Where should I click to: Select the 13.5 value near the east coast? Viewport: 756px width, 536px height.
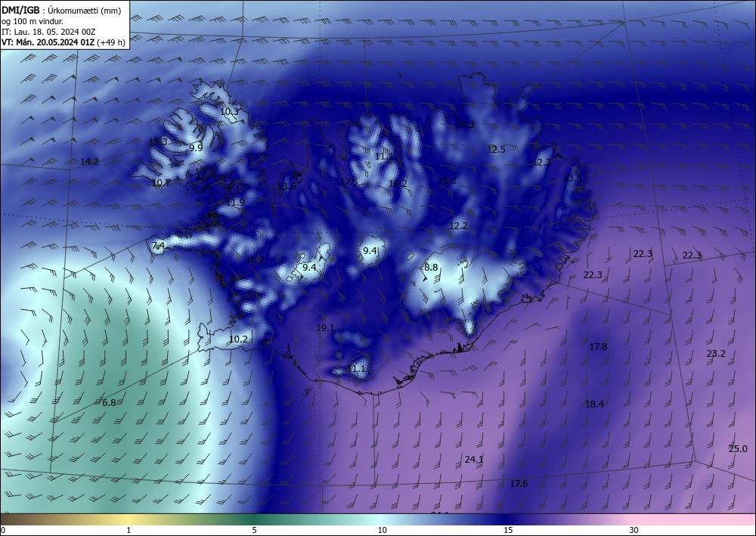coord(572,178)
